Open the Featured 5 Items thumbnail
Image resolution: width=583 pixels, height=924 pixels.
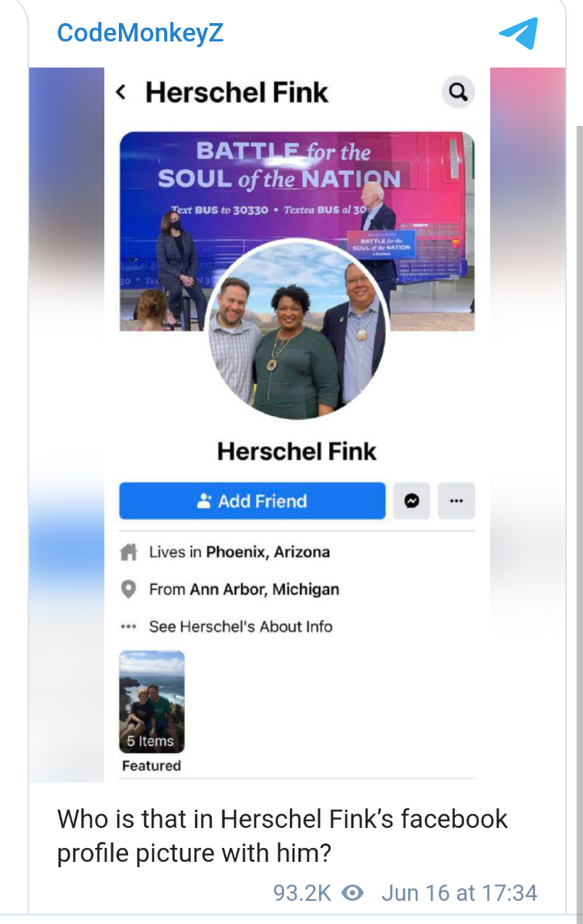(152, 702)
